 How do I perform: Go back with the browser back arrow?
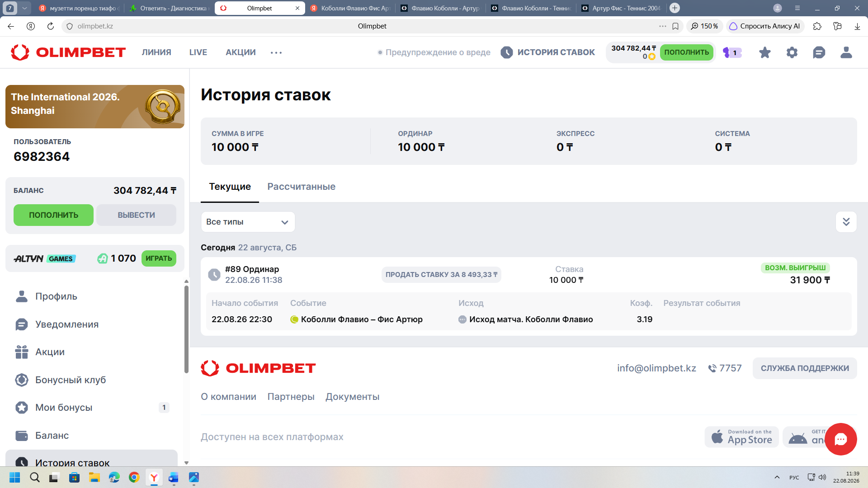coord(11,26)
